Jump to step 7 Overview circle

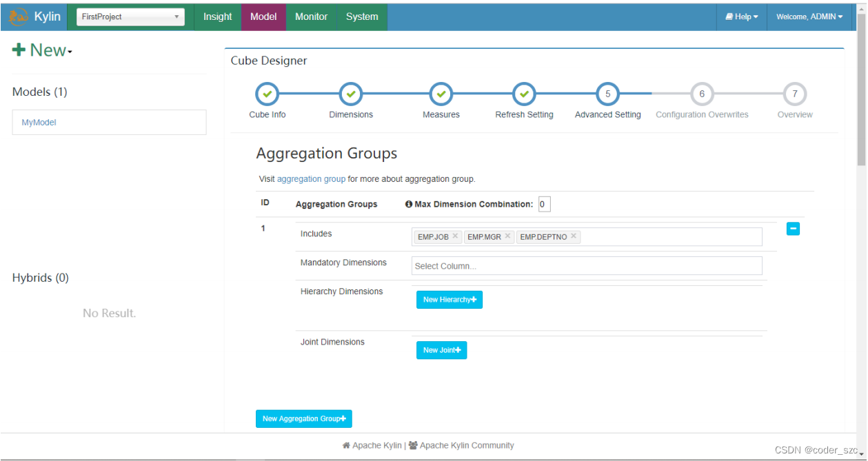(795, 94)
